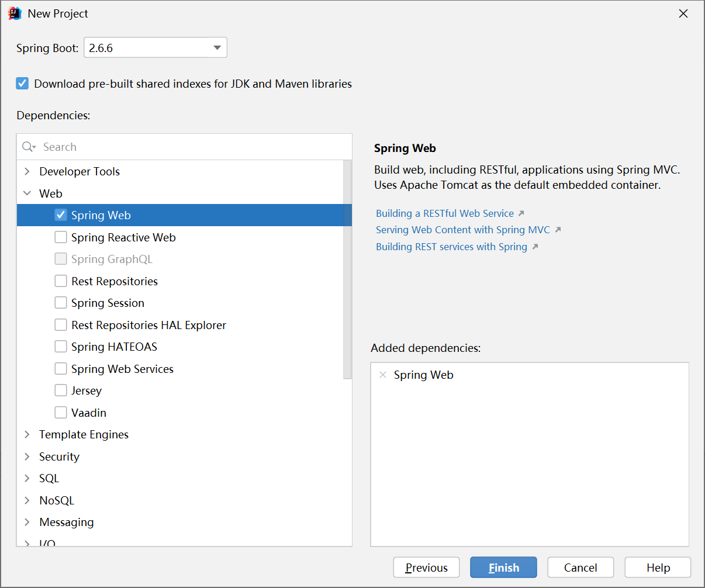This screenshot has width=705, height=588.
Task: Select the Security category label
Action: (59, 456)
